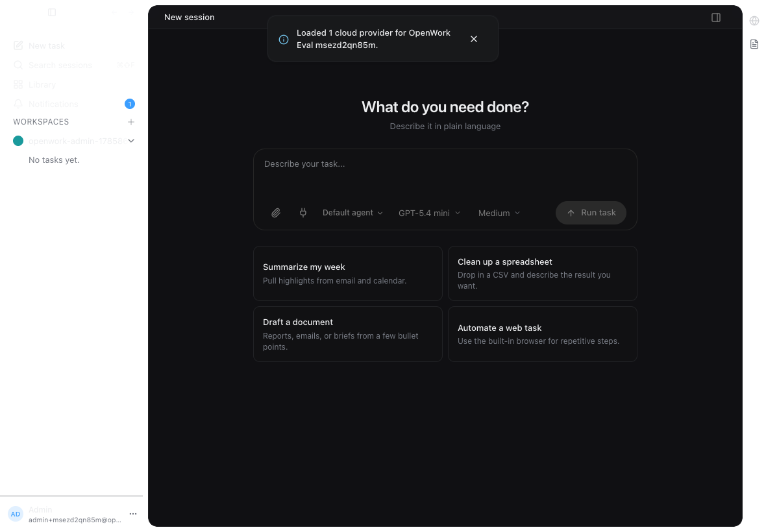Attach a file with paperclip icon

276,213
